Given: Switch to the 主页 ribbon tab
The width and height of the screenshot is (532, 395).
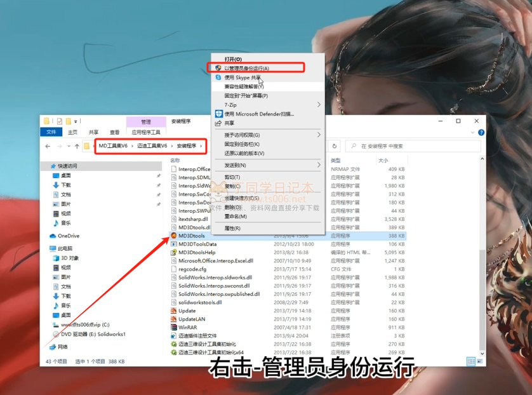Looking at the screenshot, I should [72, 132].
